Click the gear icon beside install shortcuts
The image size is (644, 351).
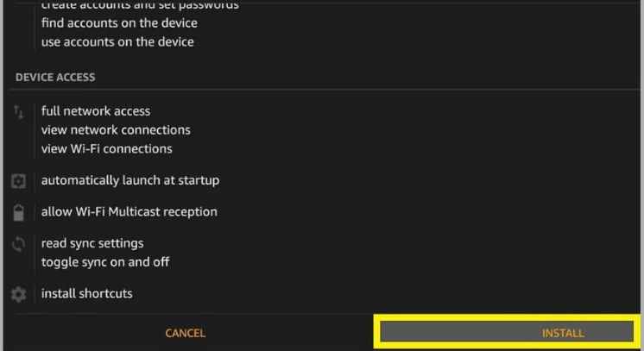click(x=18, y=294)
